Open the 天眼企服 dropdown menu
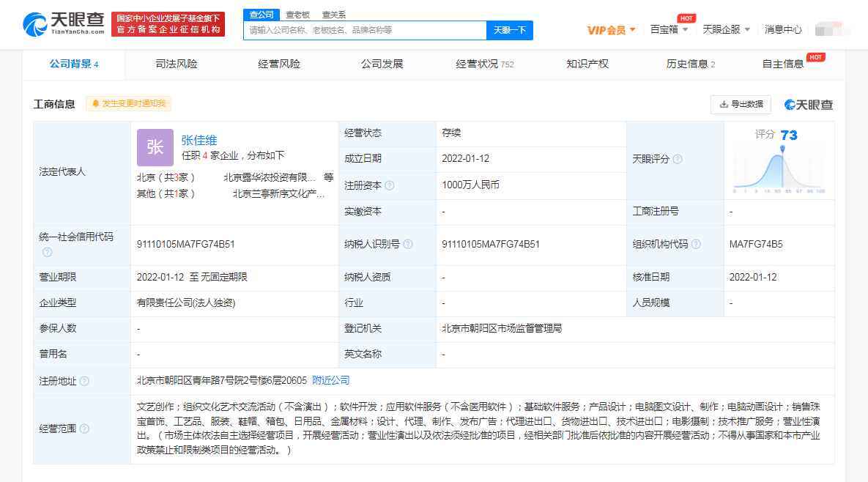 click(x=727, y=29)
